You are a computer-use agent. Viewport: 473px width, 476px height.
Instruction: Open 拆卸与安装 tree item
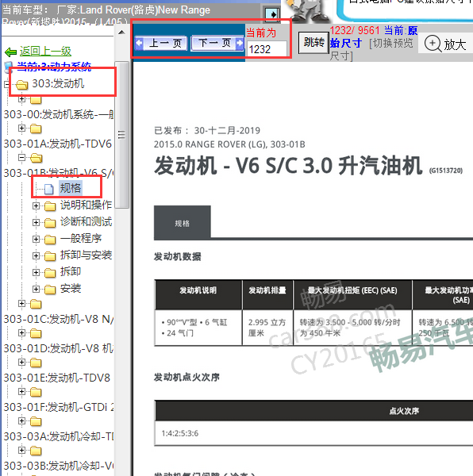(x=86, y=255)
